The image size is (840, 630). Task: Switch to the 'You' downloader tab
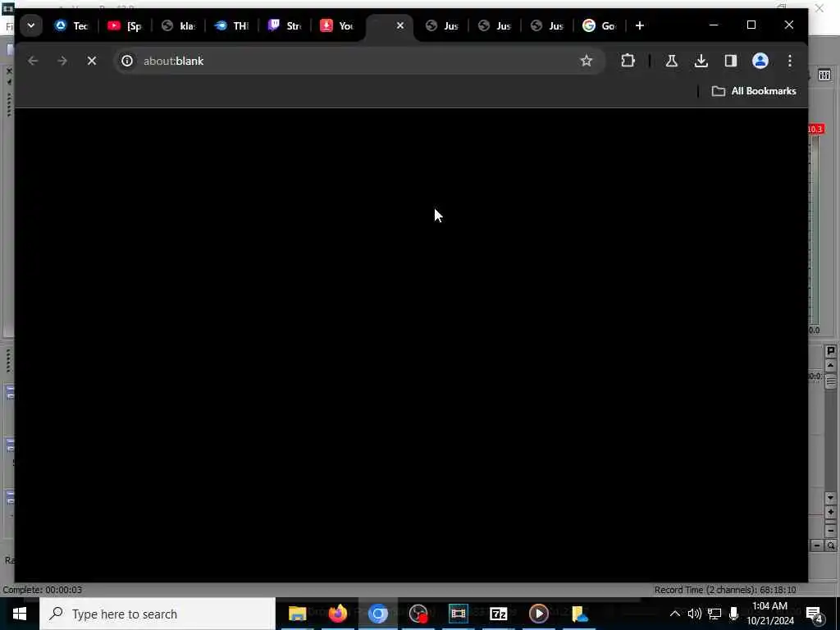tap(337, 25)
